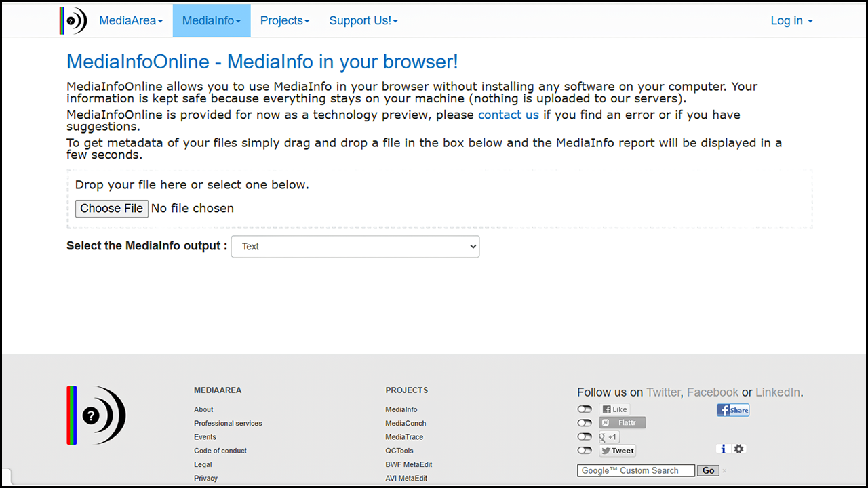Screen dimensions: 868x488
Task: Enable the Google +1 toggle switch
Action: pos(585,437)
